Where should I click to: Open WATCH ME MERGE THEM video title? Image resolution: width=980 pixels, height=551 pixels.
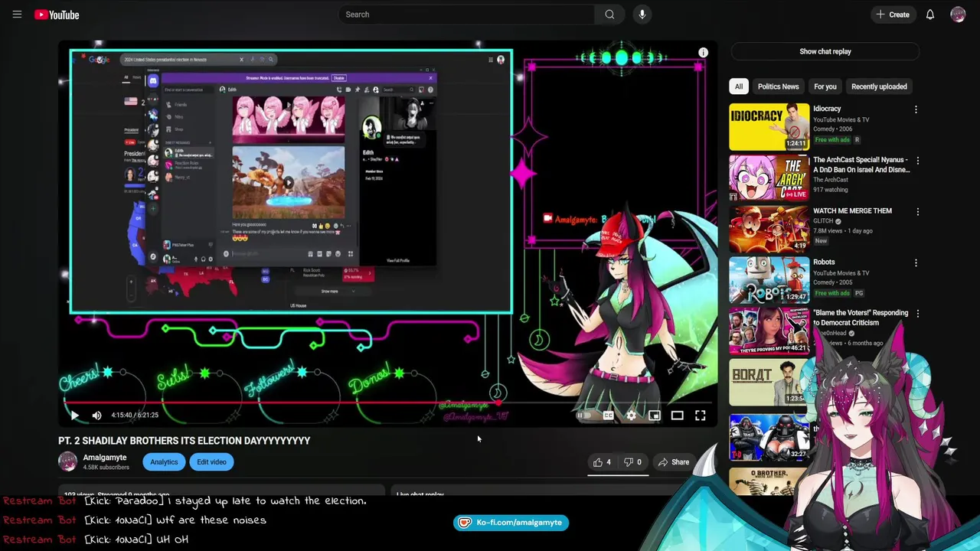click(x=852, y=211)
